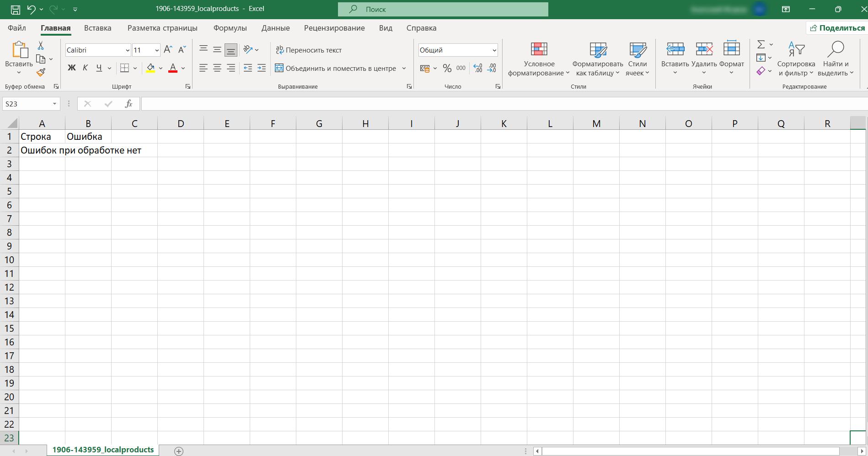Viewport: 868px width, 456px height.
Task: Switch to the Формулы tab
Action: point(230,28)
